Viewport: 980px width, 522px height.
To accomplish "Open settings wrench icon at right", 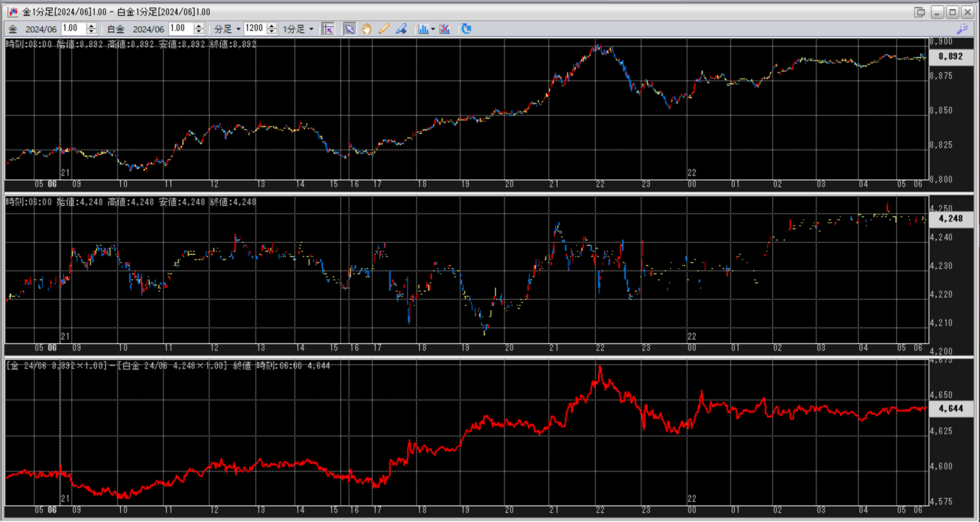I will 962,29.
